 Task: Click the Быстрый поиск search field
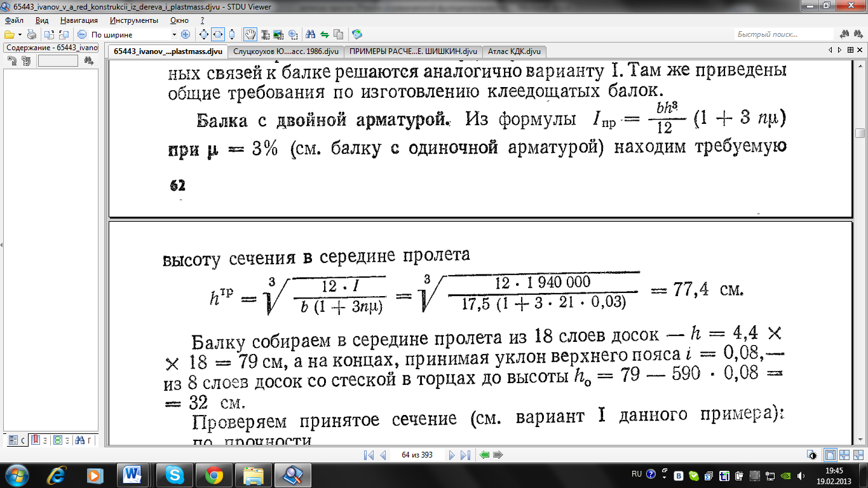(783, 34)
